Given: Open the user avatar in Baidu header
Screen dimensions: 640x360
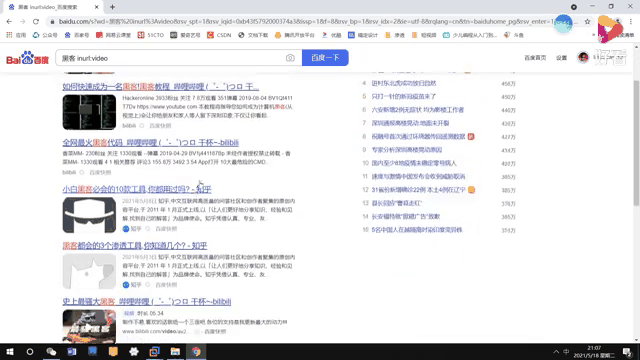Looking at the screenshot, I should coord(583,58).
